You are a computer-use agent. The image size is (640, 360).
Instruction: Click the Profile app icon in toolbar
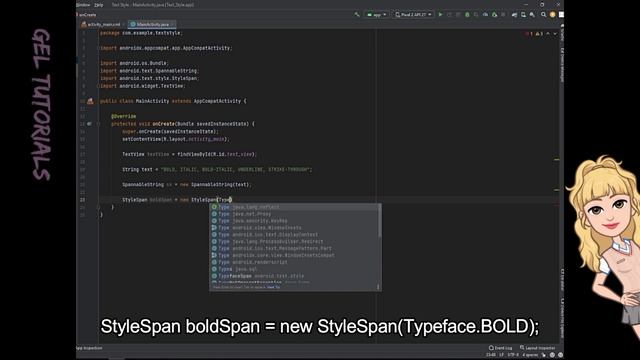[485, 15]
